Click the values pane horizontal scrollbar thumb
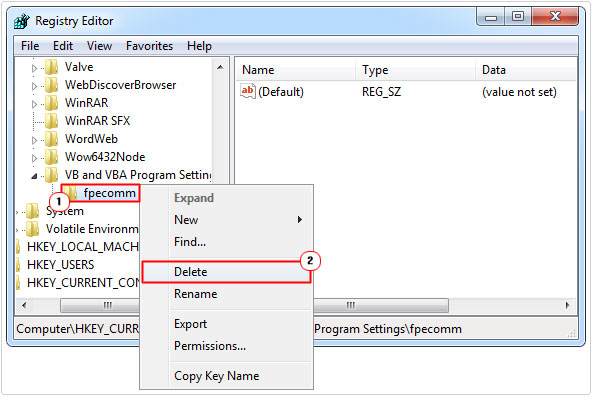 (x=381, y=305)
